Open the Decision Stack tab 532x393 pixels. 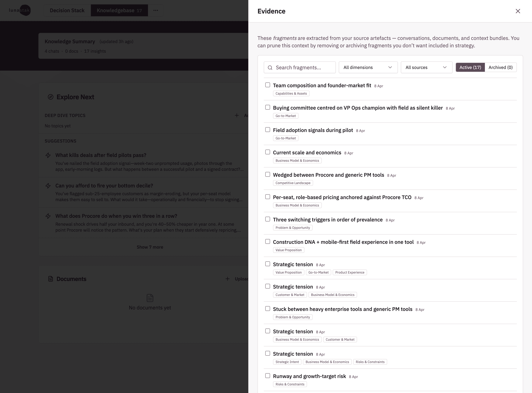(67, 11)
